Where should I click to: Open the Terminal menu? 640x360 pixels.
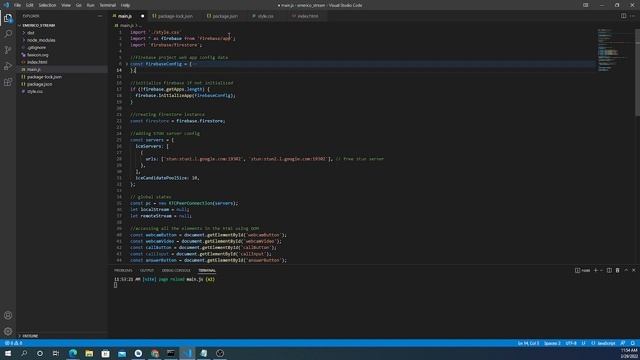(x=108, y=5)
